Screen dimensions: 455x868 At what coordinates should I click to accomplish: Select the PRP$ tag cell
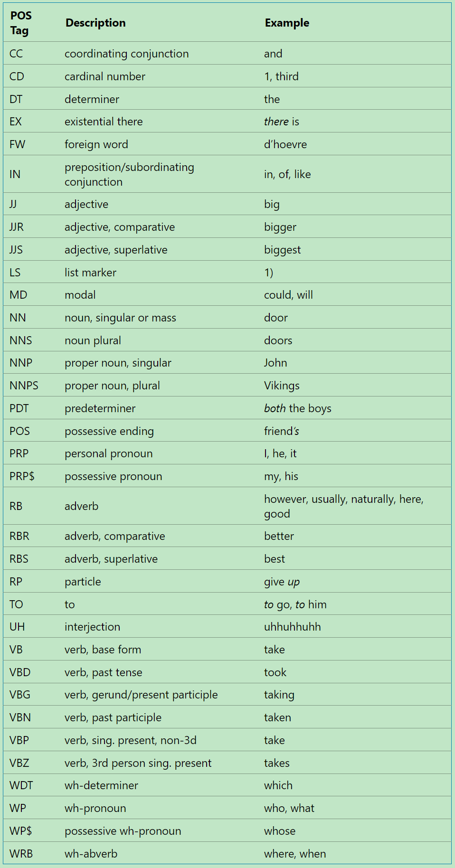pos(22,476)
